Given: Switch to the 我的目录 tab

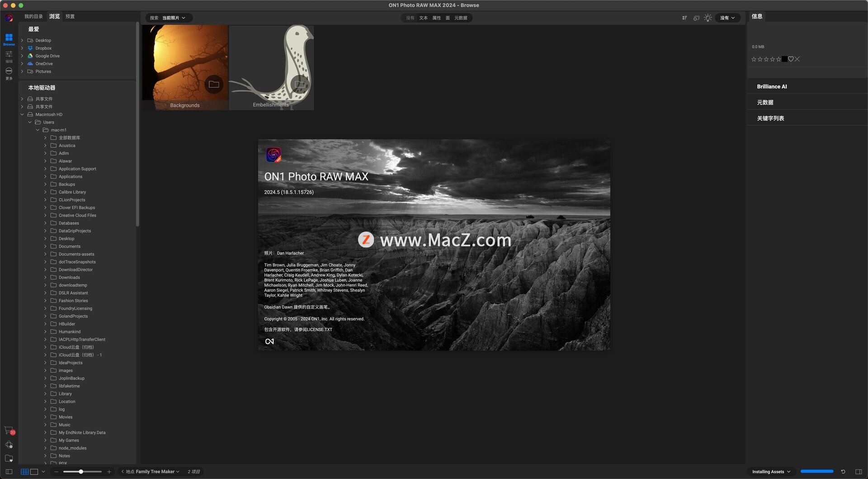Looking at the screenshot, I should tap(33, 16).
